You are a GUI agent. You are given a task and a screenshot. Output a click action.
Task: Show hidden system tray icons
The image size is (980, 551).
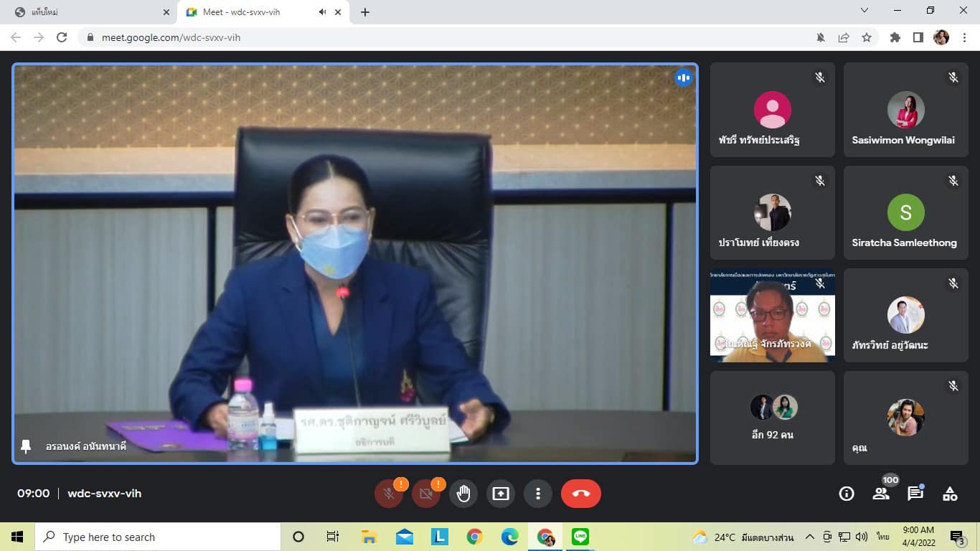point(810,537)
